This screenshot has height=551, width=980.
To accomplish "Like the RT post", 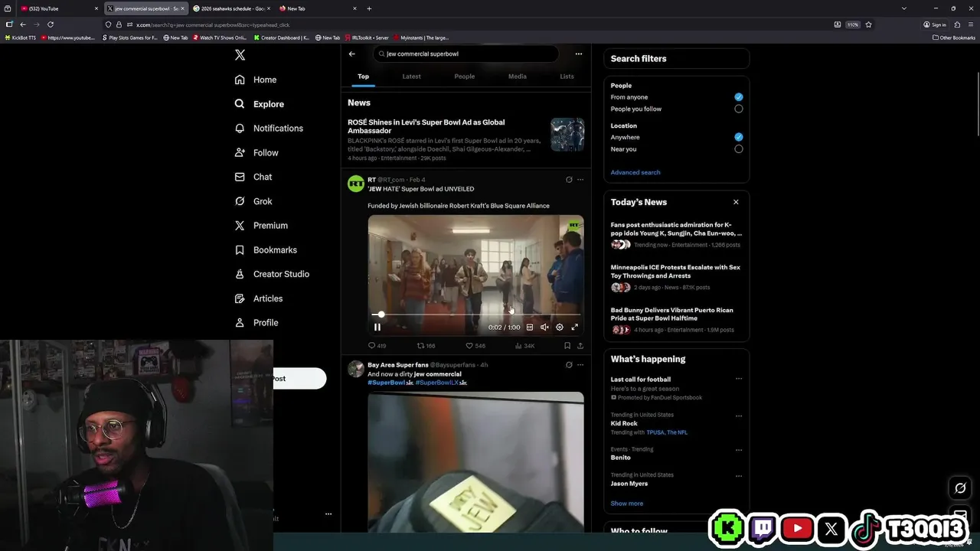I will tap(475, 346).
